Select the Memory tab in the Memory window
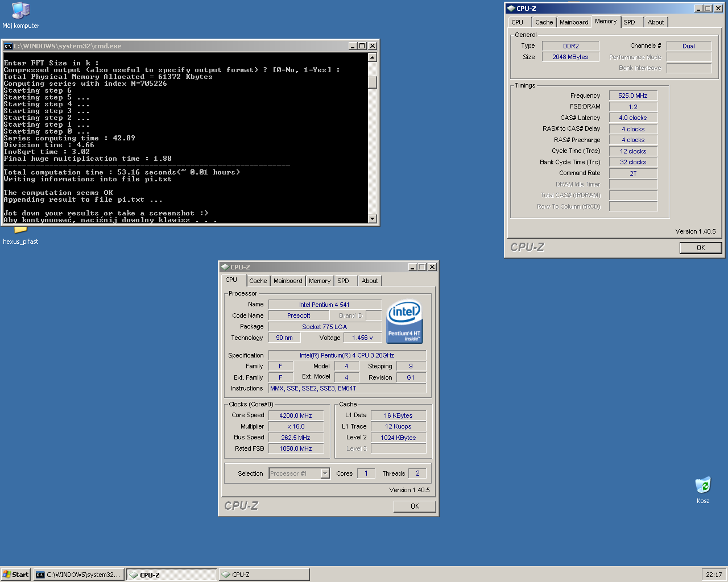The image size is (728, 582). coord(606,21)
